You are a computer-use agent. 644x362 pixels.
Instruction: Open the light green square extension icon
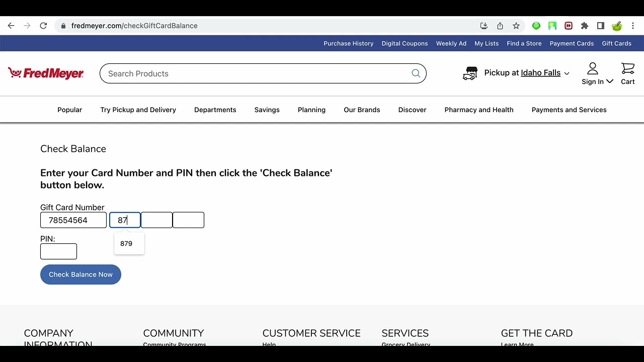pos(552,26)
